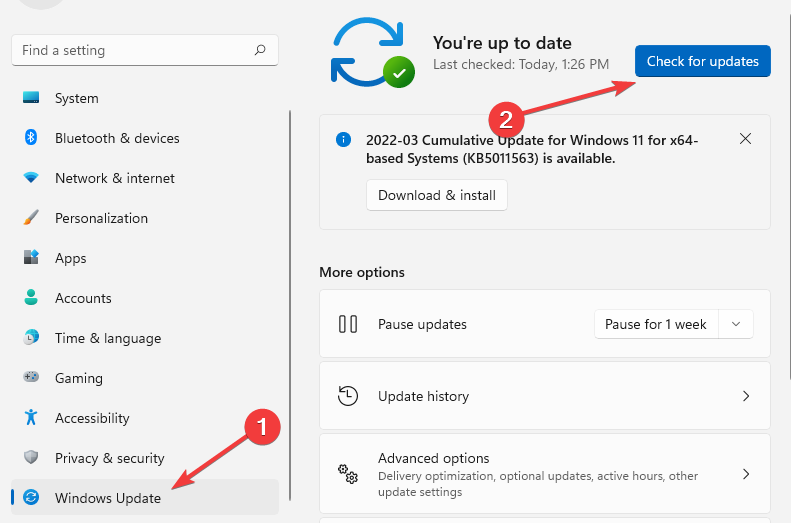
Task: Click the Windows Update sync icon in sidebar
Action: (x=31, y=497)
